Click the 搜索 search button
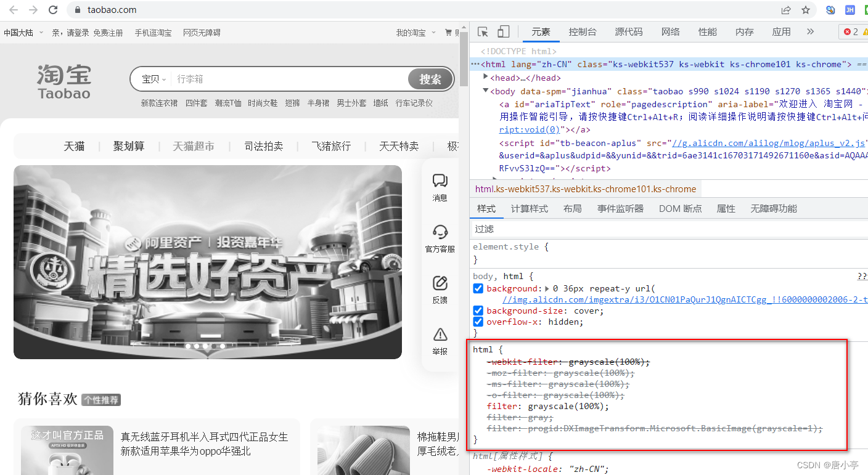This screenshot has height=475, width=868. pos(430,79)
